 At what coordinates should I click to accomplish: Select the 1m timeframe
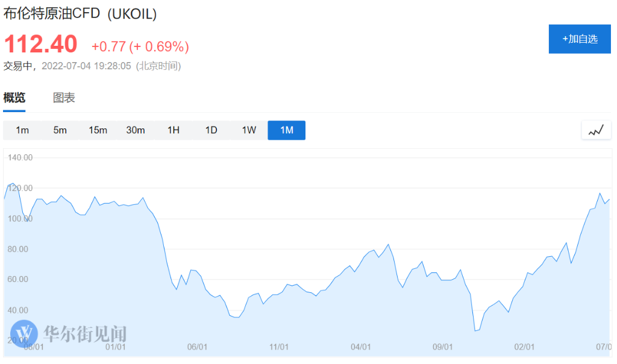(22, 130)
